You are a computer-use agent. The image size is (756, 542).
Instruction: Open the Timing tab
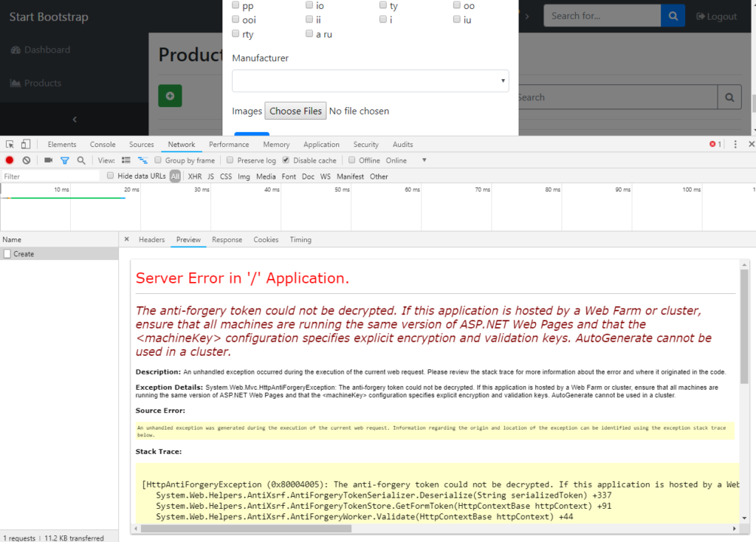[300, 239]
